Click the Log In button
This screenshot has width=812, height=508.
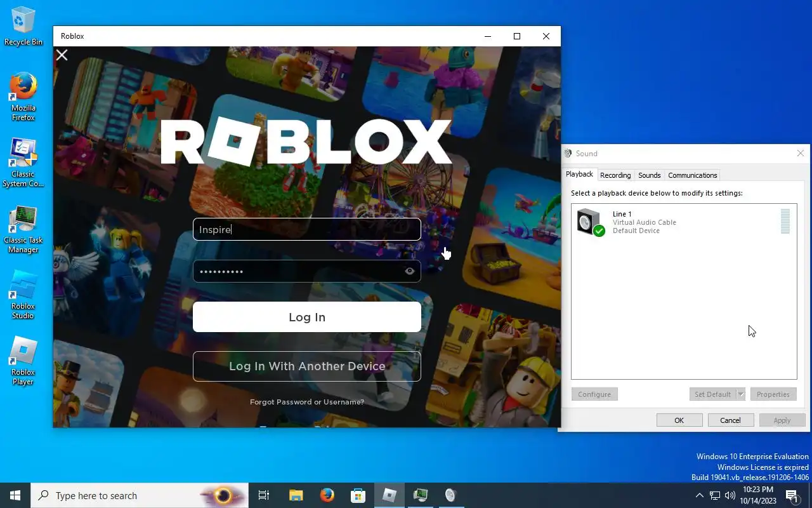pyautogui.click(x=307, y=317)
